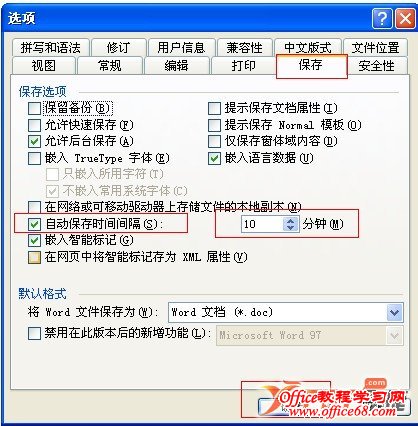Enable 嵌入 TrueType 字体 checkbox
The height and width of the screenshot is (426, 418).
(x=34, y=158)
